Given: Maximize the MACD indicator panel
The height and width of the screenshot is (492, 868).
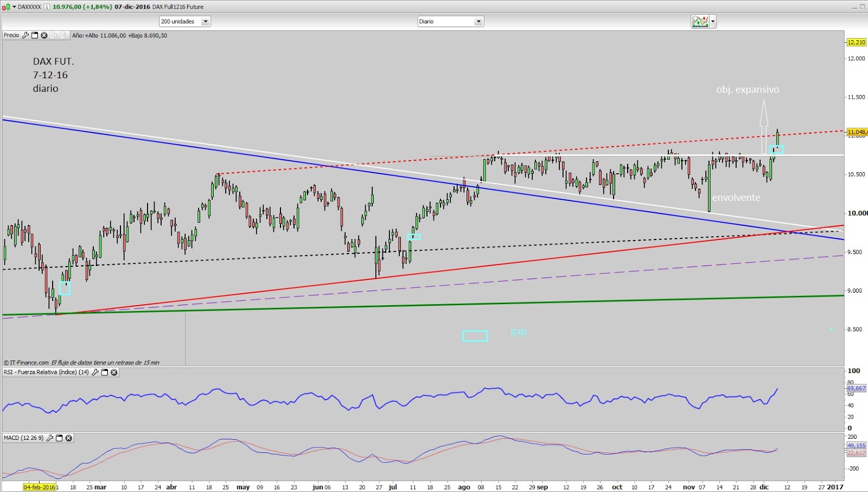Looking at the screenshot, I should pyautogui.click(x=59, y=438).
